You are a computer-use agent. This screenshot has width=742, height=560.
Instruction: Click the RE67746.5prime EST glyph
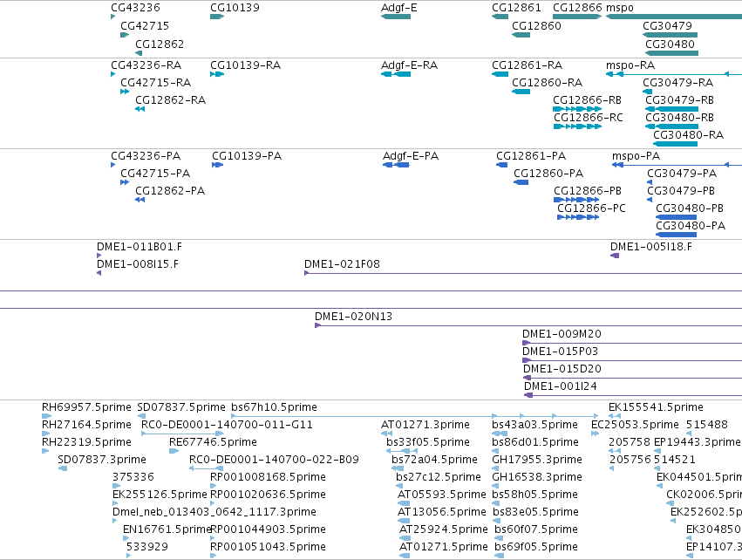click(174, 451)
